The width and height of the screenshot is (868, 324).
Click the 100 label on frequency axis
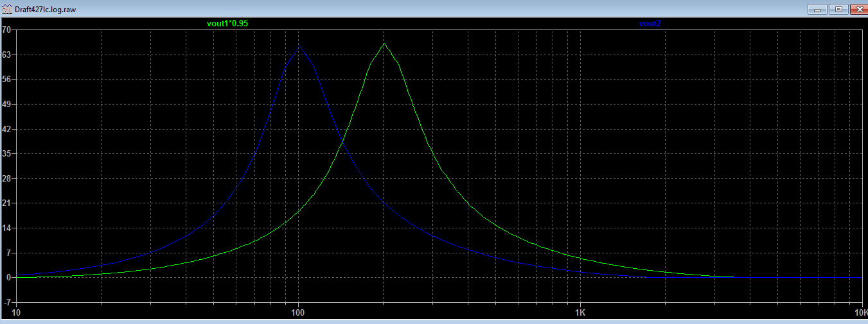297,312
